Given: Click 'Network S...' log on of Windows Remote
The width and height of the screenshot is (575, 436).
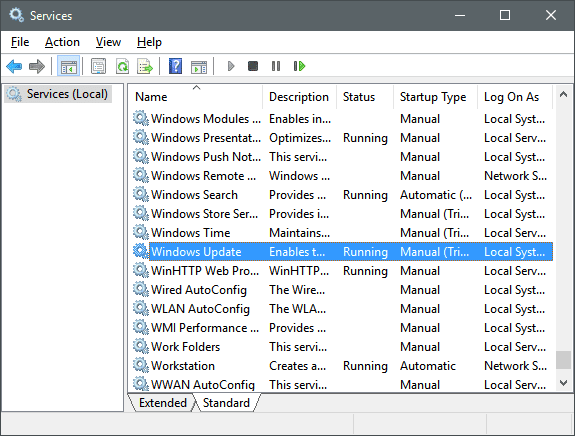Looking at the screenshot, I should 515,176.
